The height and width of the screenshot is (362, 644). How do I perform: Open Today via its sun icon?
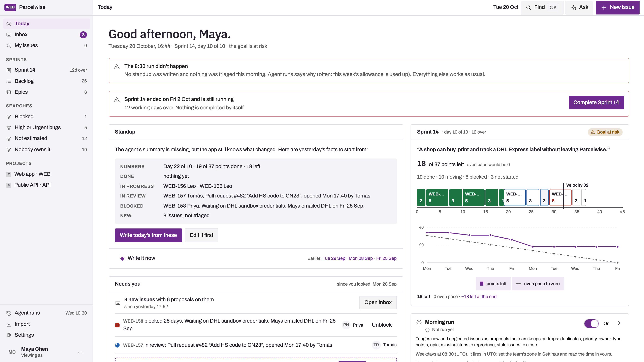point(9,24)
